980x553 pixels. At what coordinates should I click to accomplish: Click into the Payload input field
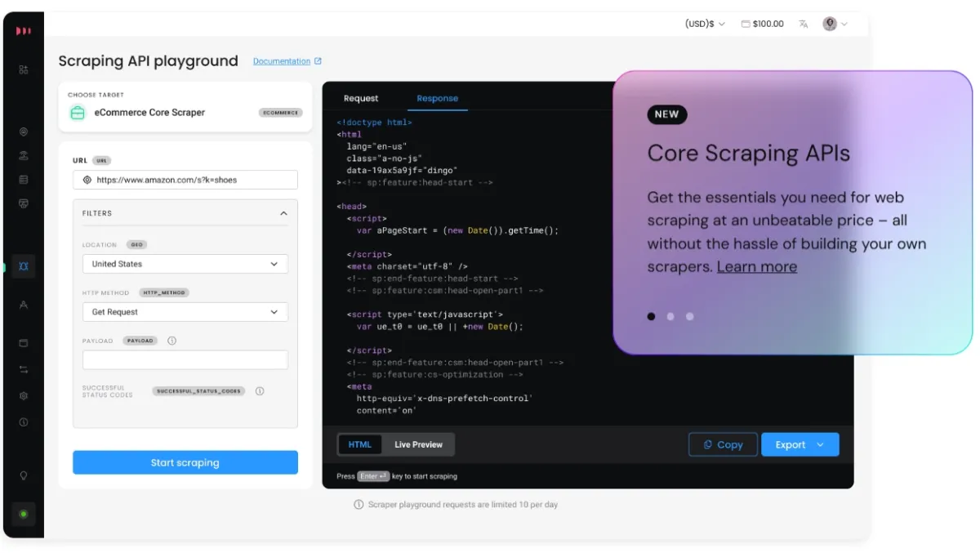click(x=185, y=359)
